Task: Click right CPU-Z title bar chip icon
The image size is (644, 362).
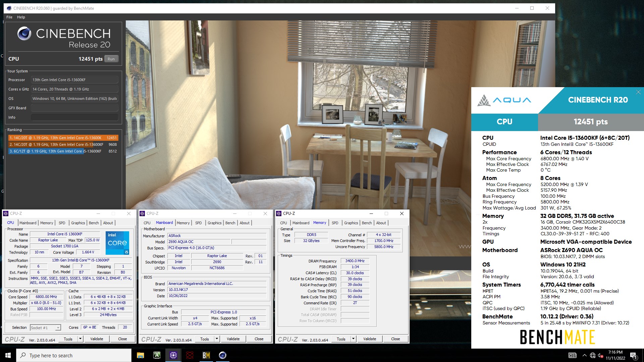Action: coord(279,214)
